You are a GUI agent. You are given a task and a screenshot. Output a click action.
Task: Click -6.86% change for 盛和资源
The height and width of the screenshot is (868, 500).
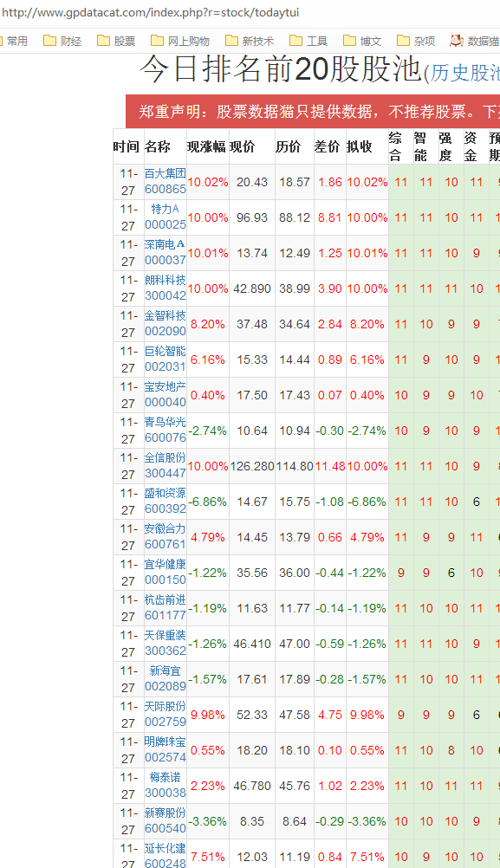208,502
